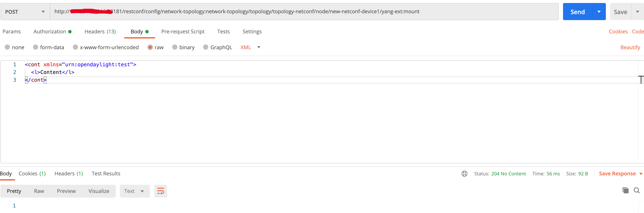Click the globe network information icon
The width and height of the screenshot is (644, 213).
point(464,174)
